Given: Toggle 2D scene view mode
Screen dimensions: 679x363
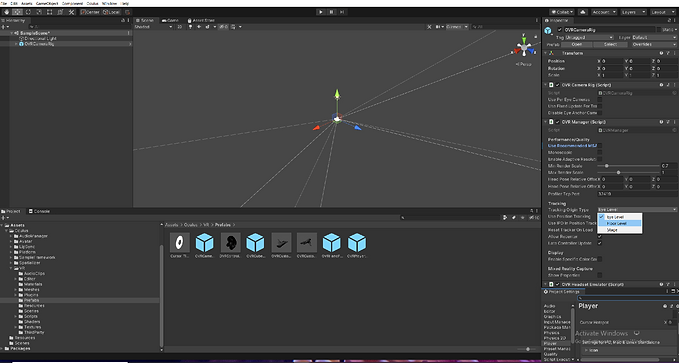Looking at the screenshot, I should pos(179,27).
